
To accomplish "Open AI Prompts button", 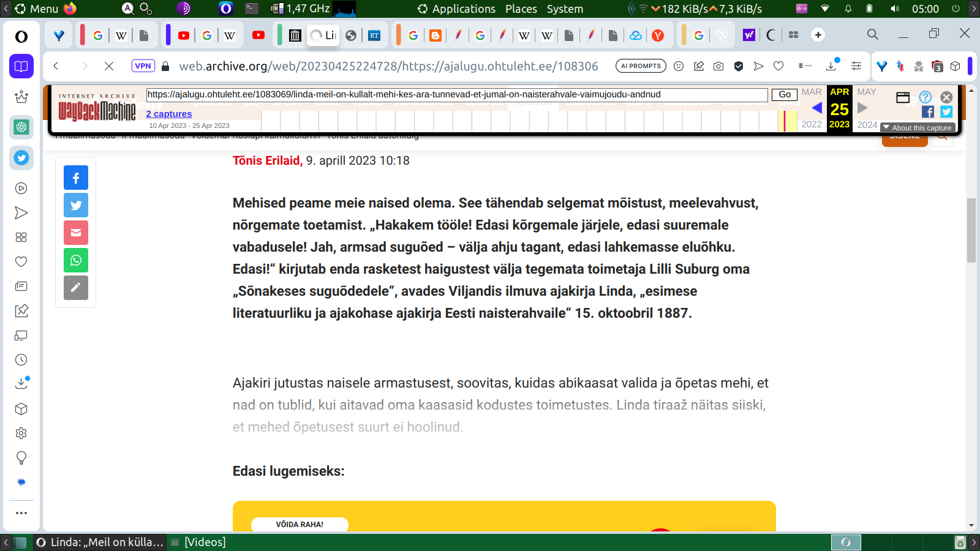I will point(641,66).
